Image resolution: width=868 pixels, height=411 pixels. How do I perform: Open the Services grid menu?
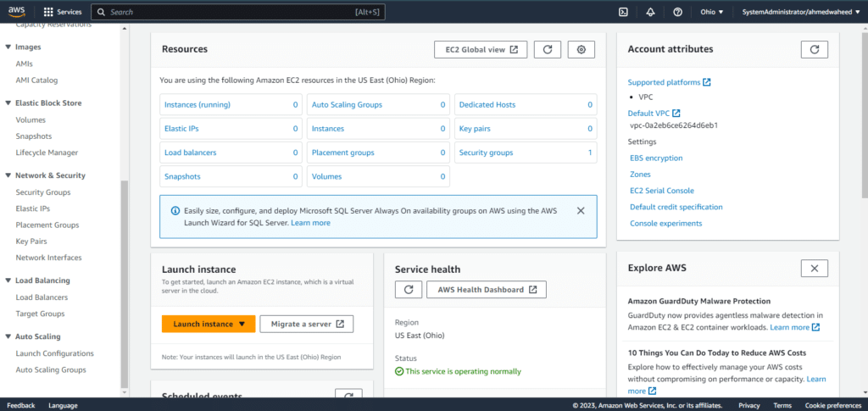(x=63, y=12)
